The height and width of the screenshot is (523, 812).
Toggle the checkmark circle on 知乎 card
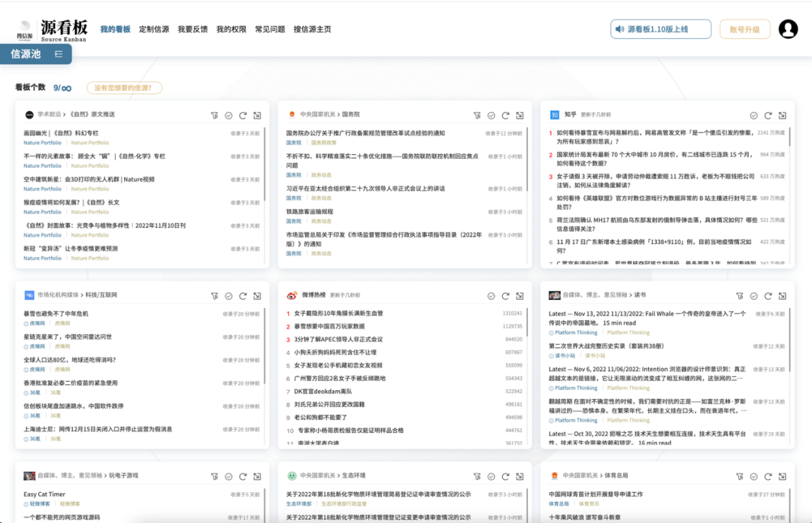pos(753,115)
